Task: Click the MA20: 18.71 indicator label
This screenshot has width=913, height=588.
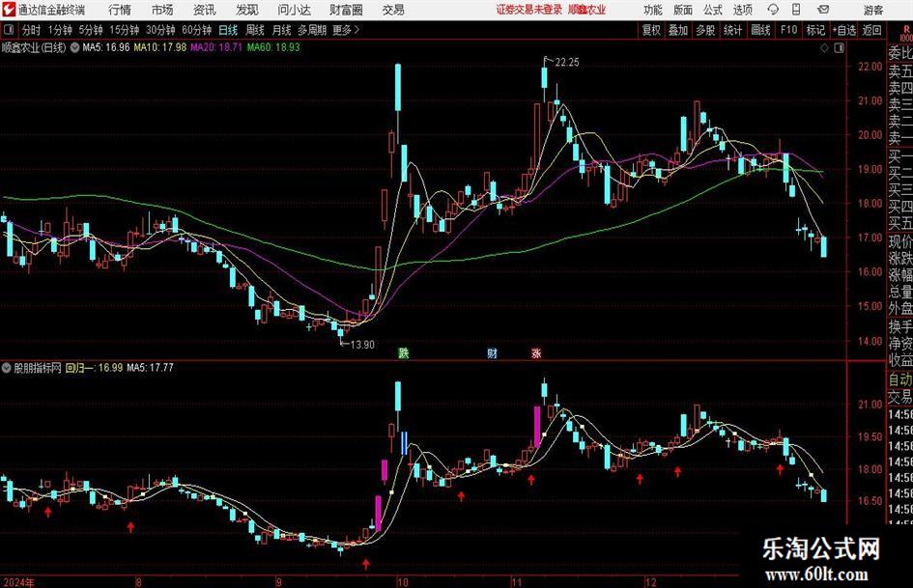Action: [x=216, y=47]
